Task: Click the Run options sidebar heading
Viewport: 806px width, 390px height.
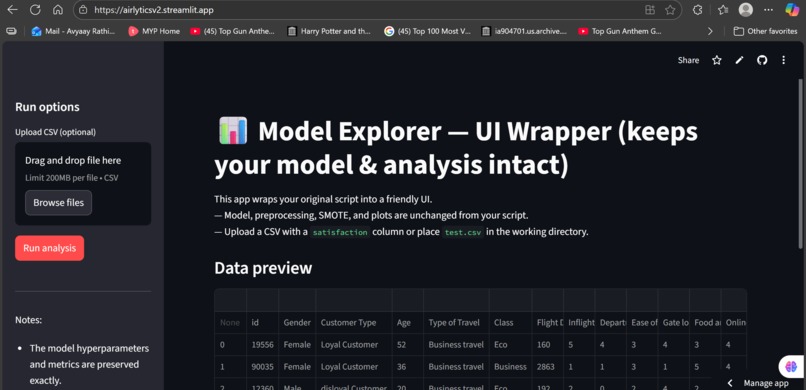Action: coord(47,107)
